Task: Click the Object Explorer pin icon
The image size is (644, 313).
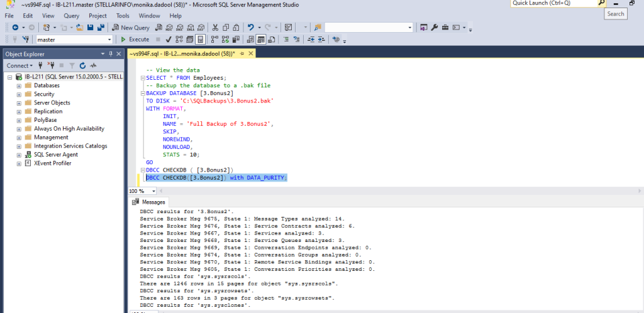Action: point(111,54)
